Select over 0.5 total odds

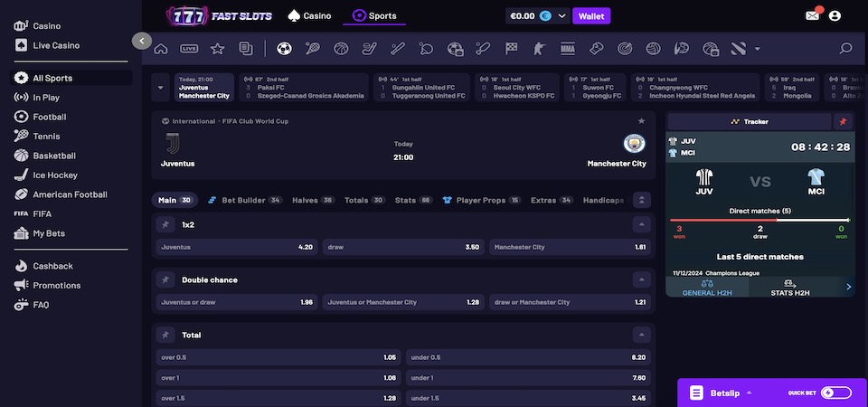[x=278, y=358]
